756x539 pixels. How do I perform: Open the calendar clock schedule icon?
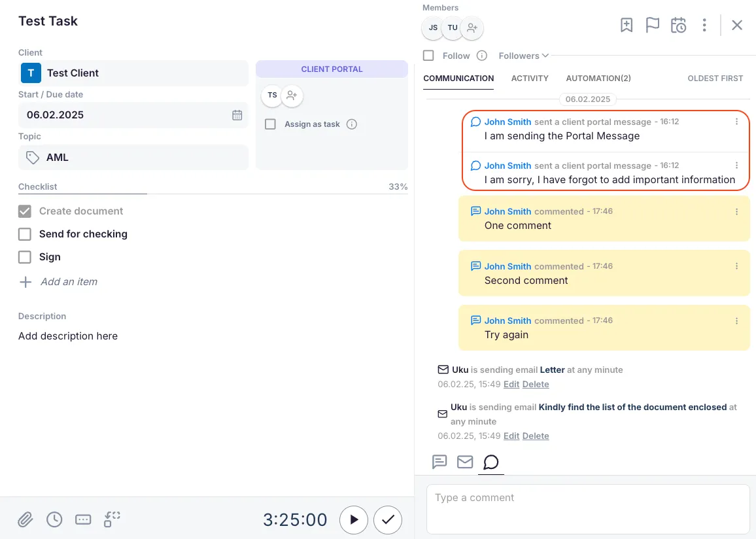point(678,26)
